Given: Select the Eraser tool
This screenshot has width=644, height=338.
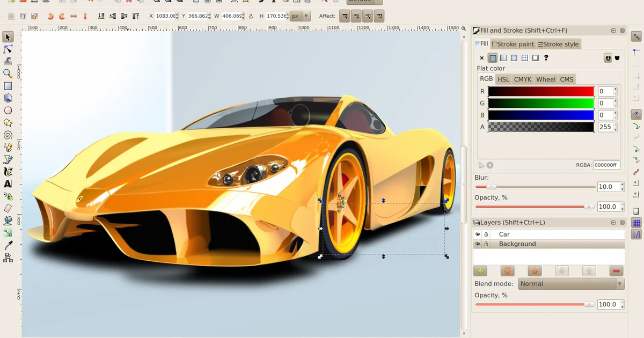Looking at the screenshot, I should [x=8, y=208].
